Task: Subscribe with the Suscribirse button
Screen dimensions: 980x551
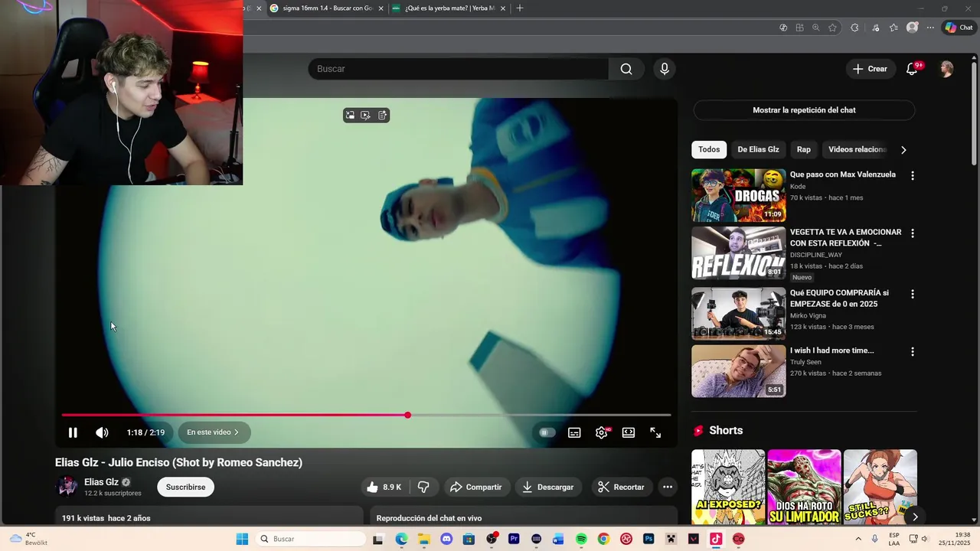Action: pyautogui.click(x=185, y=487)
